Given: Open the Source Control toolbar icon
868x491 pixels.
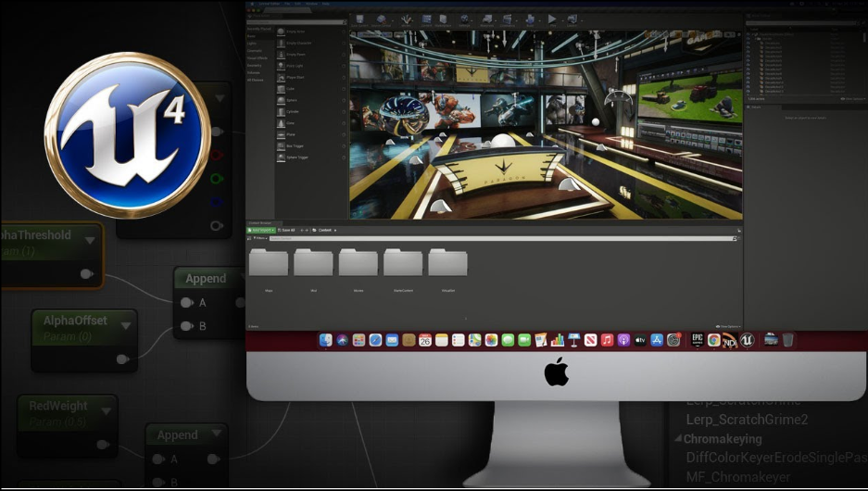Looking at the screenshot, I should pos(381,20).
